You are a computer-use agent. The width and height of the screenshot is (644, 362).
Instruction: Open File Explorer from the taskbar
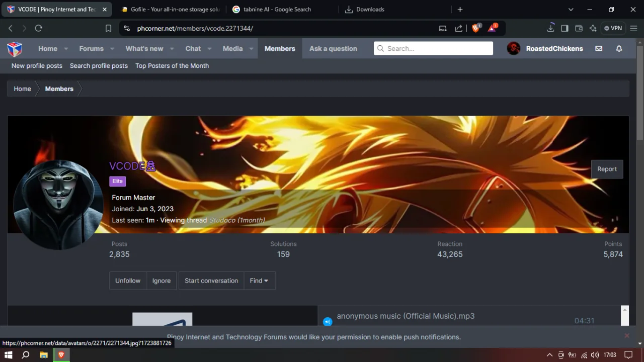pyautogui.click(x=44, y=355)
